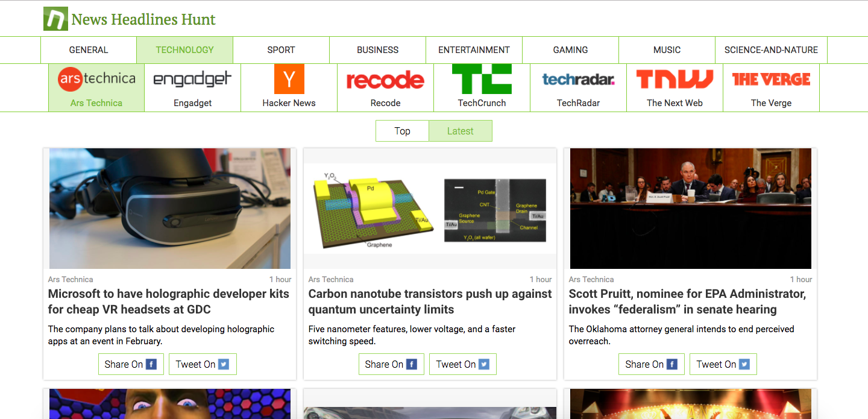The height and width of the screenshot is (419, 868).
Task: Select the TechRadar source logo
Action: pyautogui.click(x=579, y=79)
